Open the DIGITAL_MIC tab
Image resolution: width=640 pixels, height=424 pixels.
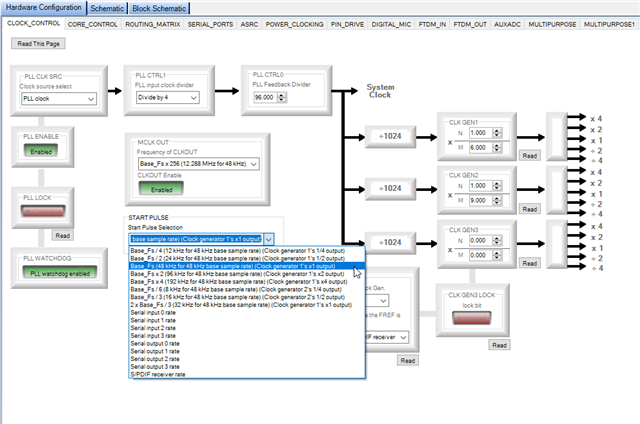[391, 24]
